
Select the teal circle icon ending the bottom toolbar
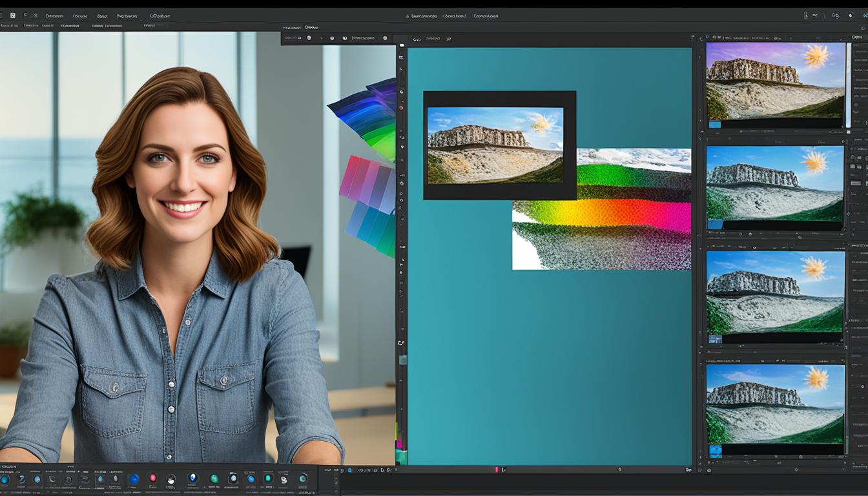[x=302, y=479]
